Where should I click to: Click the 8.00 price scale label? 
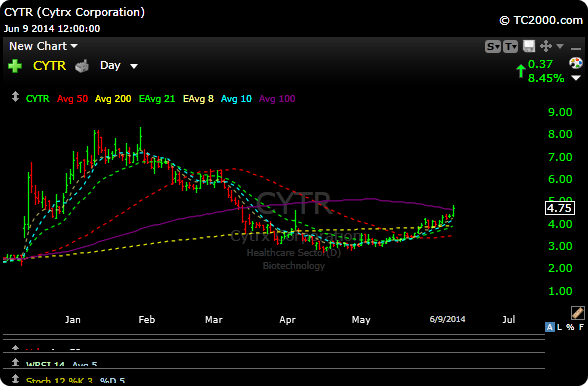tap(560, 134)
